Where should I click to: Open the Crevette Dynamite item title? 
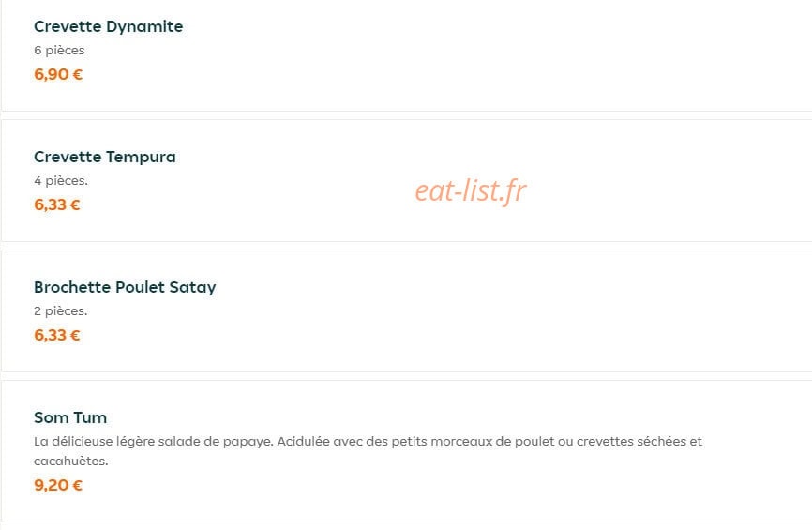pyautogui.click(x=108, y=26)
